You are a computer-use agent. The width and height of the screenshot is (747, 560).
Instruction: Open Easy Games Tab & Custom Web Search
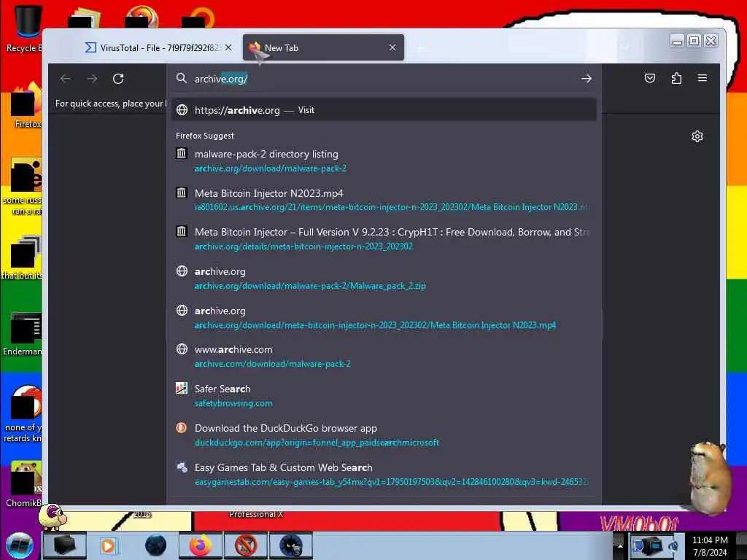tap(384, 474)
